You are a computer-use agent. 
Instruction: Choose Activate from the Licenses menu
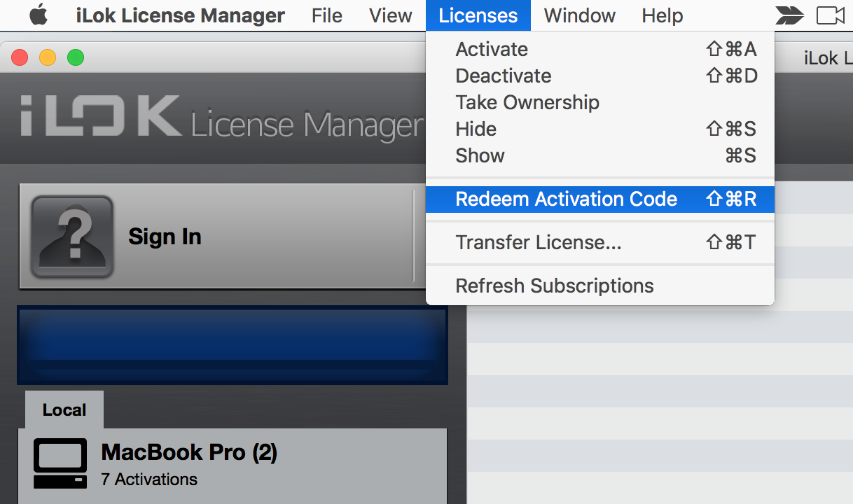pyautogui.click(x=600, y=49)
